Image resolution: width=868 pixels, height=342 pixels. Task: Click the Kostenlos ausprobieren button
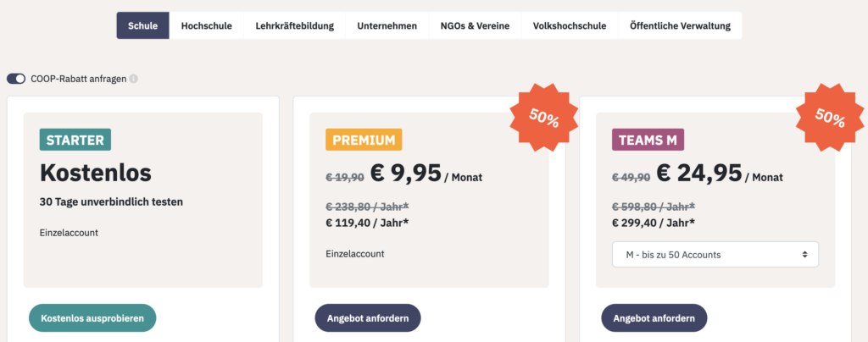(x=92, y=318)
